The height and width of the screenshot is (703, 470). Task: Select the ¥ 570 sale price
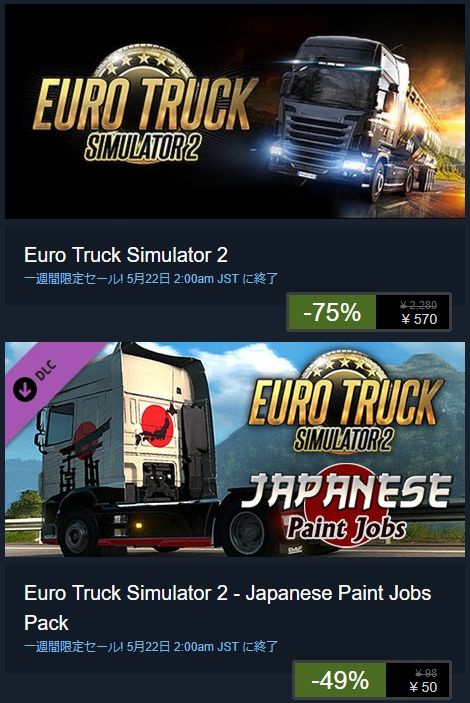pos(419,319)
